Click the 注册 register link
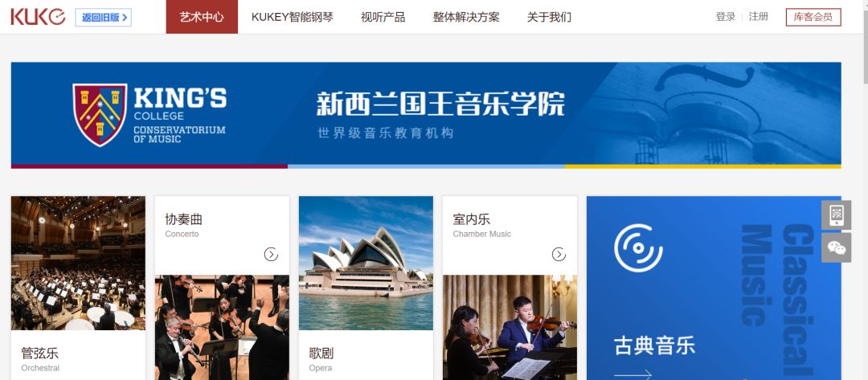 tap(759, 17)
